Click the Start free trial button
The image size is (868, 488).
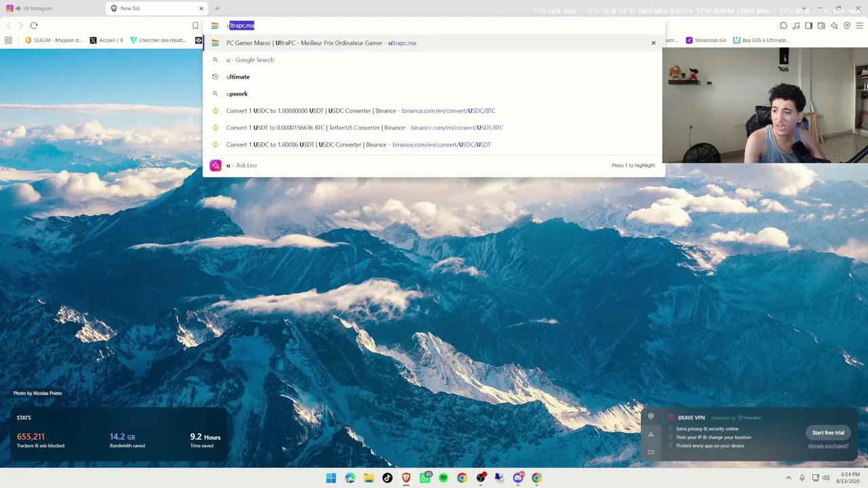[828, 432]
